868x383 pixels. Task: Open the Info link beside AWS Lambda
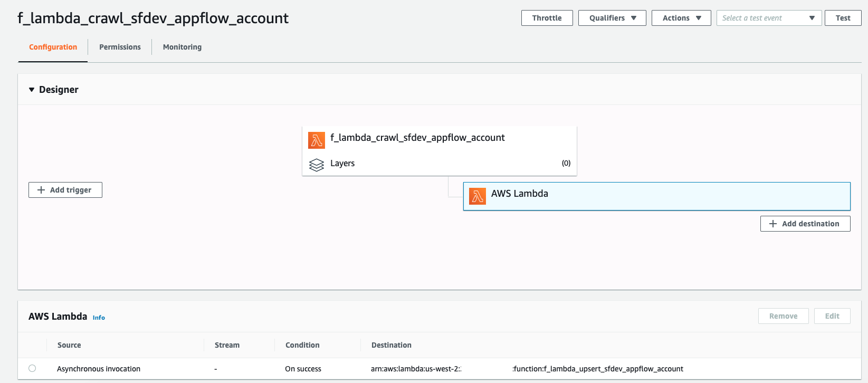[99, 318]
